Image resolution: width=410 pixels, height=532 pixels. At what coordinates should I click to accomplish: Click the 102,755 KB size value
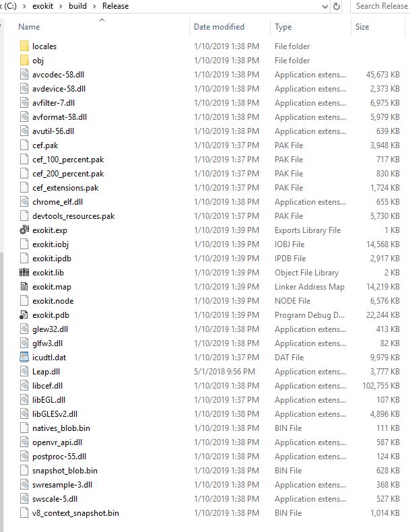pos(381,386)
